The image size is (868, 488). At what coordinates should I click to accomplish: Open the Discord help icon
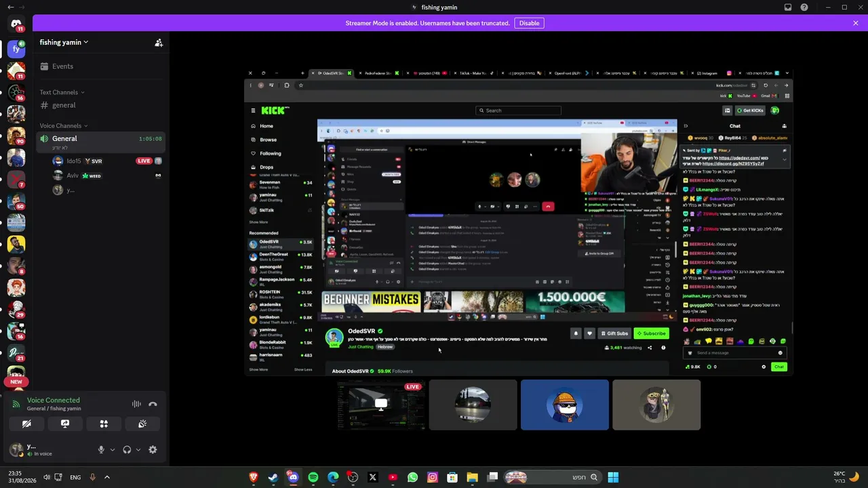804,7
